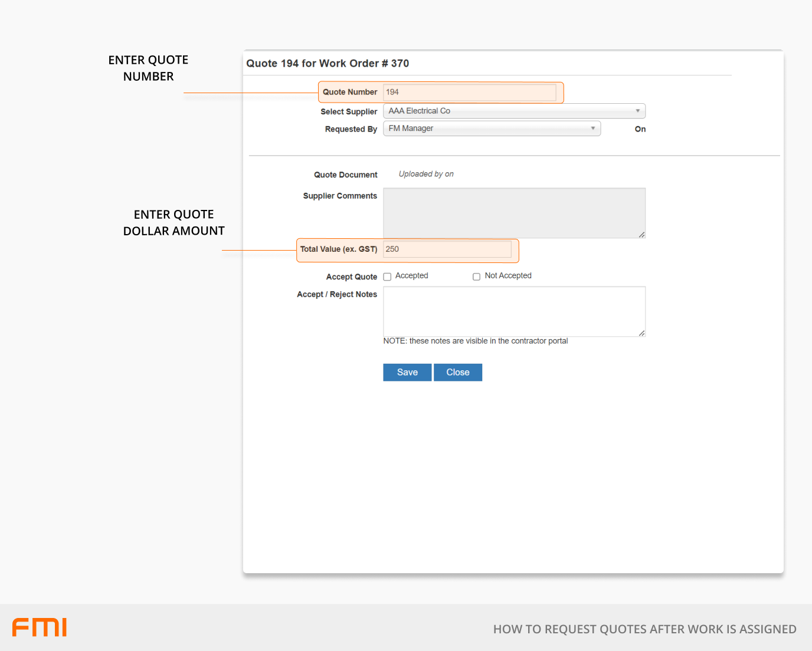Click the 'ENTER QUOTE DOLLAR AMOUNT' annotation

[174, 223]
